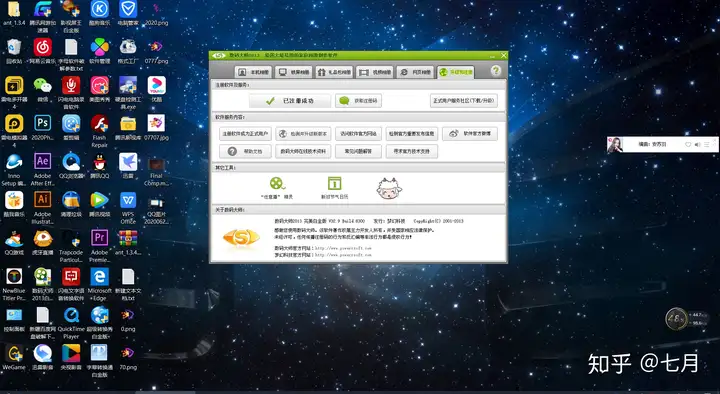Open the 格式工厂 desktop icon
Screen dimensions: 720x394
128,47
